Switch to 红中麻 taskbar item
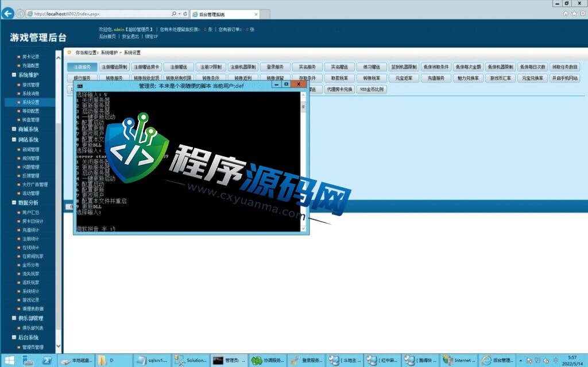The width and height of the screenshot is (588, 367). 382,360
